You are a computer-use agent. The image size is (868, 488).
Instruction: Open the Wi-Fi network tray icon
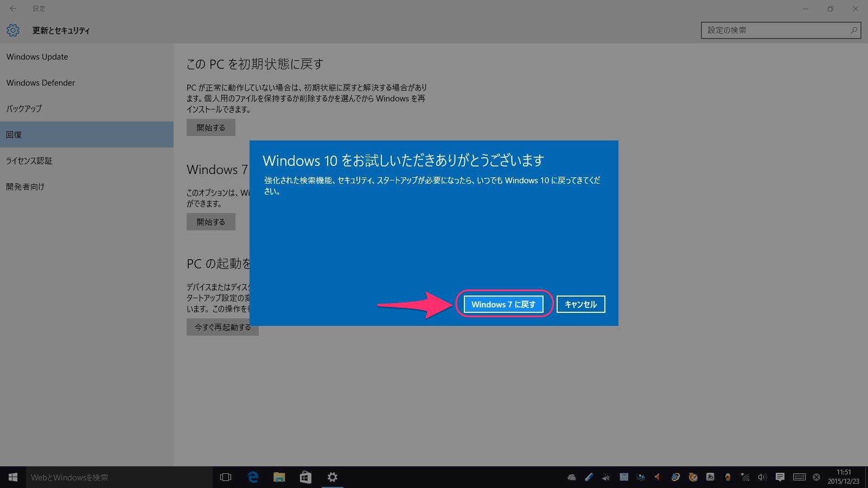click(x=745, y=477)
